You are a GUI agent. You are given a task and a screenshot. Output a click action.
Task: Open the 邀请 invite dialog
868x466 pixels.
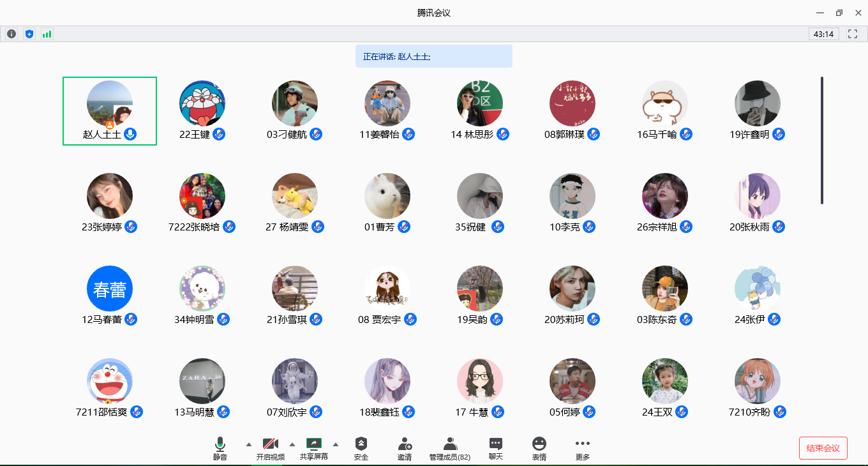(405, 449)
